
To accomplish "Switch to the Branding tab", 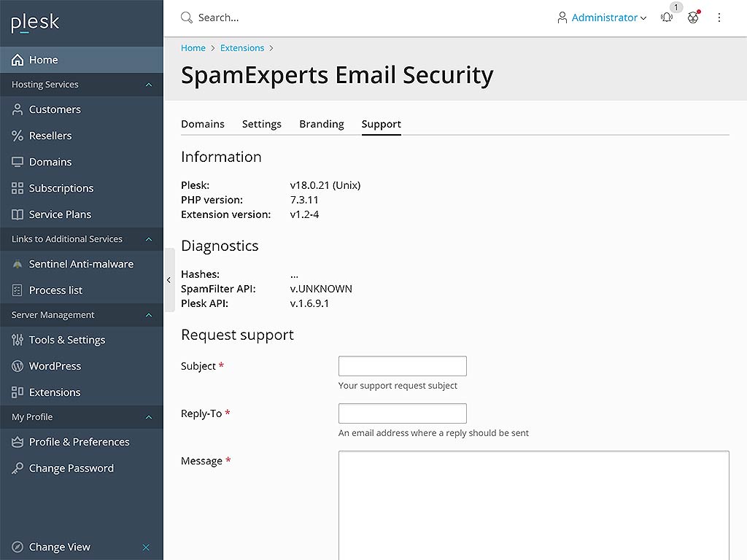I will tap(321, 124).
